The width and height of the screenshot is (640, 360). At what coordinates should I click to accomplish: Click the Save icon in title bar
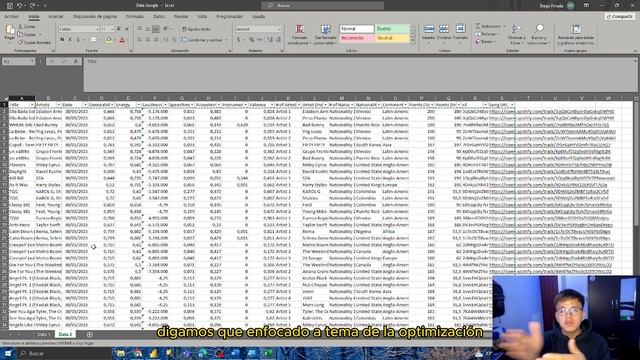(x=9, y=6)
